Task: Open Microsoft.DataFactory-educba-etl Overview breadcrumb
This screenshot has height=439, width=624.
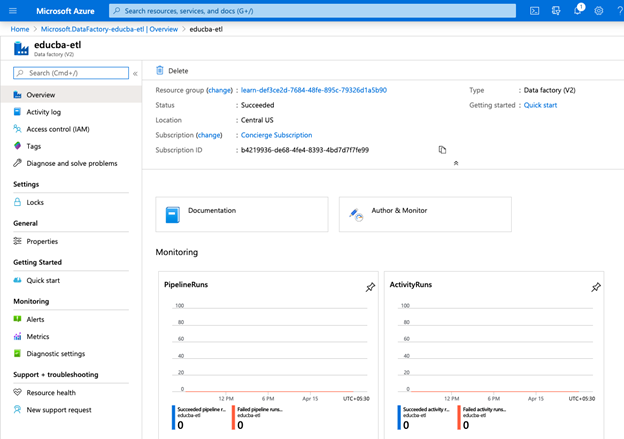Action: [x=109, y=29]
